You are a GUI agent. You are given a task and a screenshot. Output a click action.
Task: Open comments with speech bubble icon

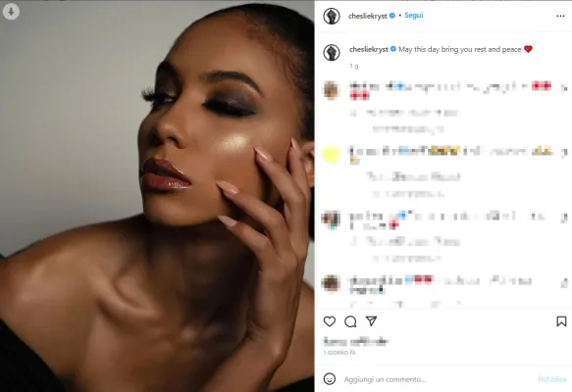point(350,321)
